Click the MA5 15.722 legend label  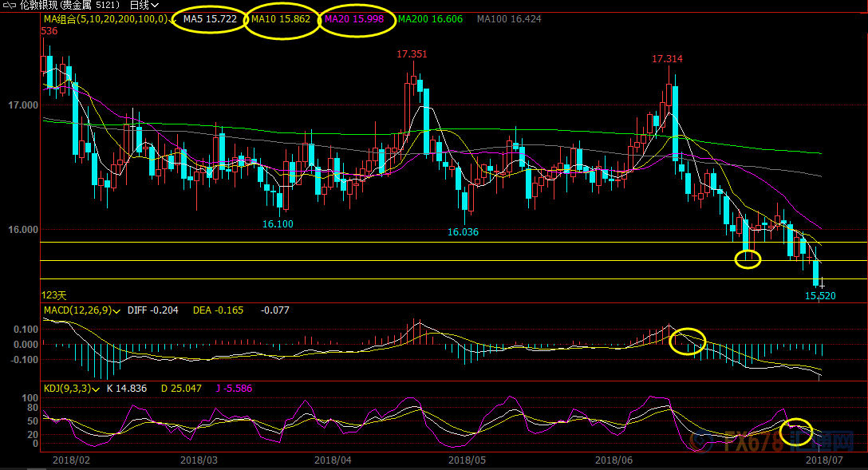(x=209, y=18)
